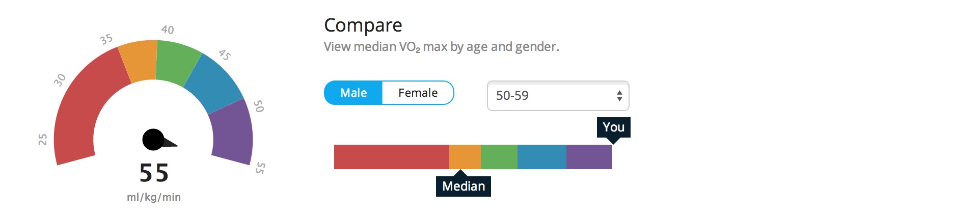Image resolution: width=980 pixels, height=214 pixels.
Task: Click green section of comparison bar
Action: (x=499, y=157)
